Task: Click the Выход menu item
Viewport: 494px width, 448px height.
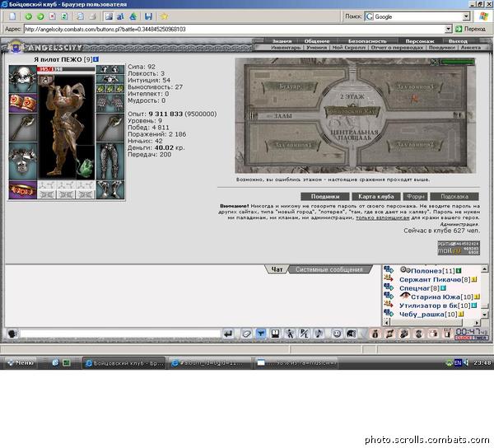Action: pos(458,41)
